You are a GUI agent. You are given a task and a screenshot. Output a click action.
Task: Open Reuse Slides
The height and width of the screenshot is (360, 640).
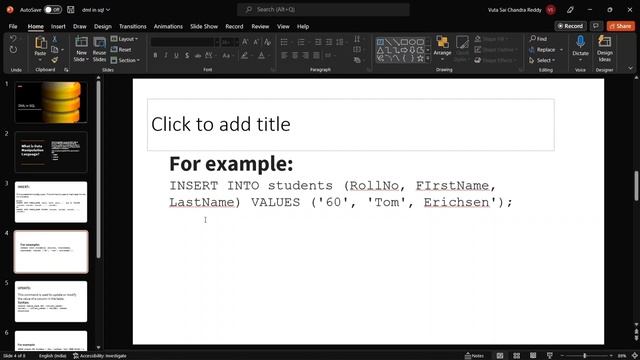99,49
